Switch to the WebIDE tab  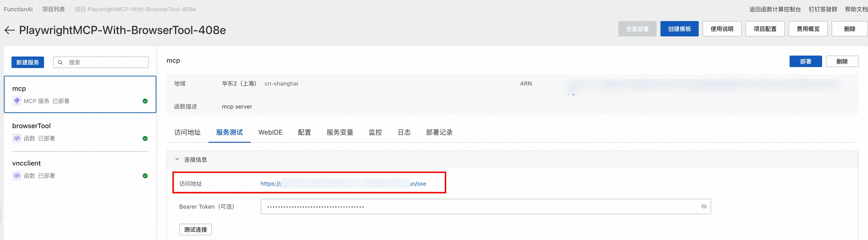(x=270, y=132)
